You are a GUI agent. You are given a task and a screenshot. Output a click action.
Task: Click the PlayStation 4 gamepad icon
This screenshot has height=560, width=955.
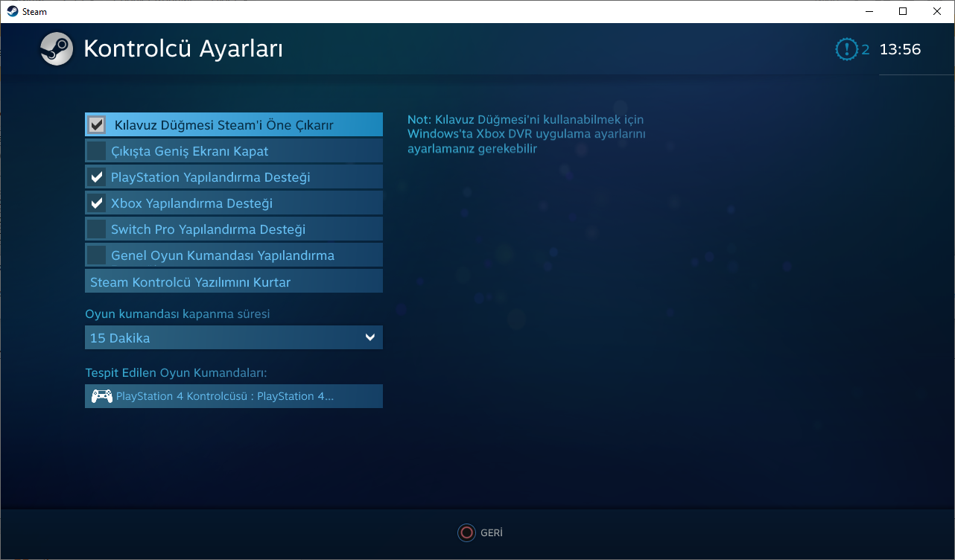pos(102,396)
